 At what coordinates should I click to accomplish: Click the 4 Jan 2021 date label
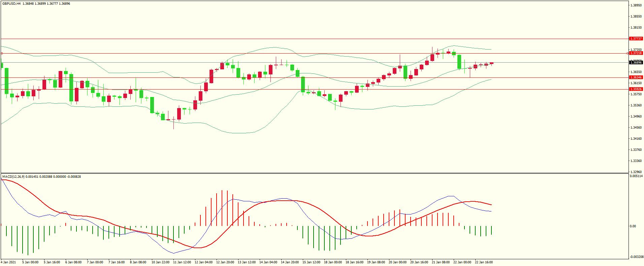(x=8, y=262)
